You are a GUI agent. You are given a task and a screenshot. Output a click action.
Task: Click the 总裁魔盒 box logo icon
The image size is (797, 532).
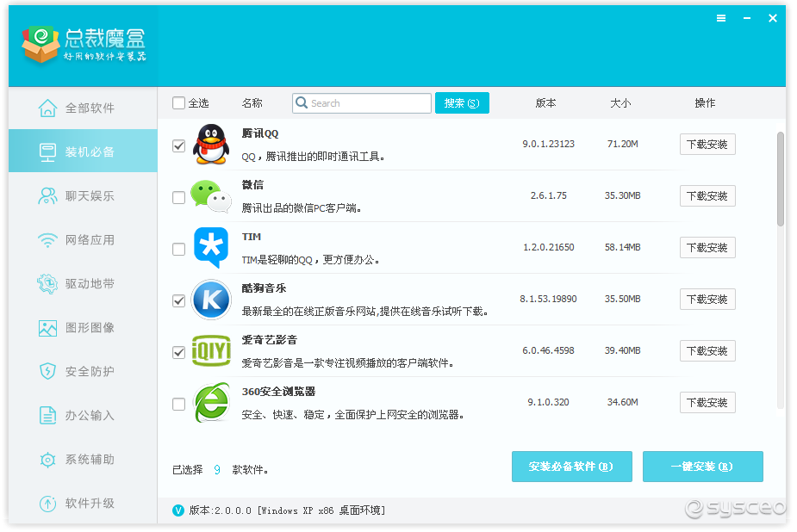40,45
